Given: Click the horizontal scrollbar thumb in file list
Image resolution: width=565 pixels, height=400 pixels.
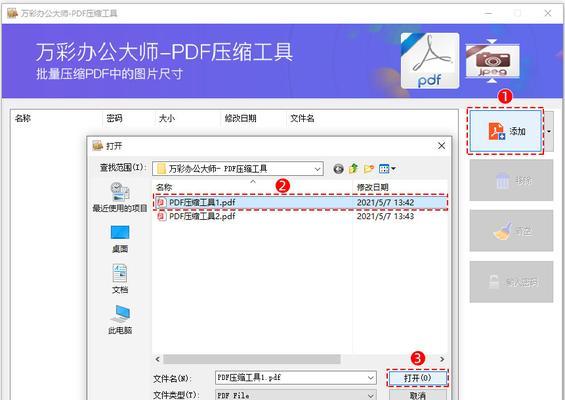Looking at the screenshot, I should (252, 359).
